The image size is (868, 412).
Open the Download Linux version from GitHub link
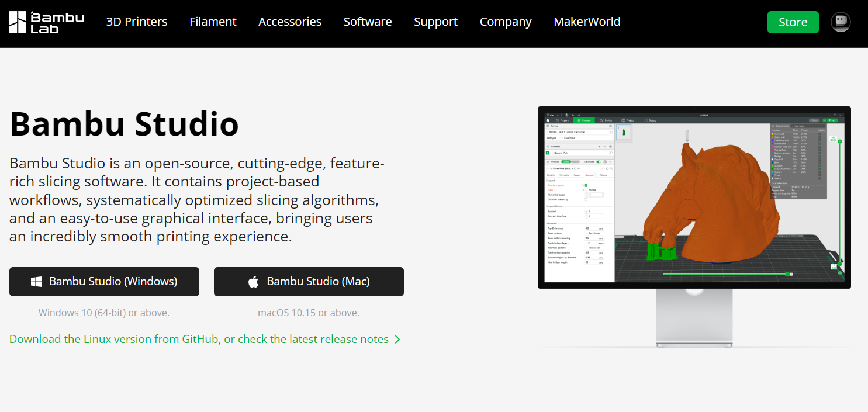coord(199,340)
